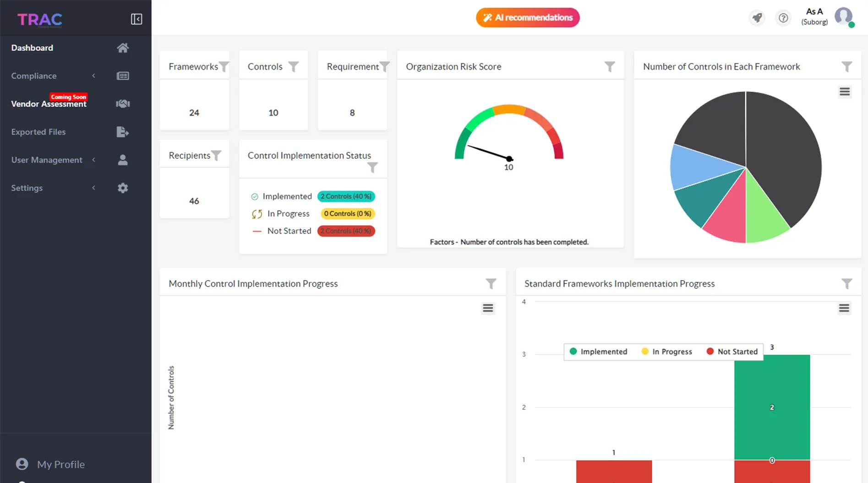Open Settings in the sidebar

tap(27, 188)
